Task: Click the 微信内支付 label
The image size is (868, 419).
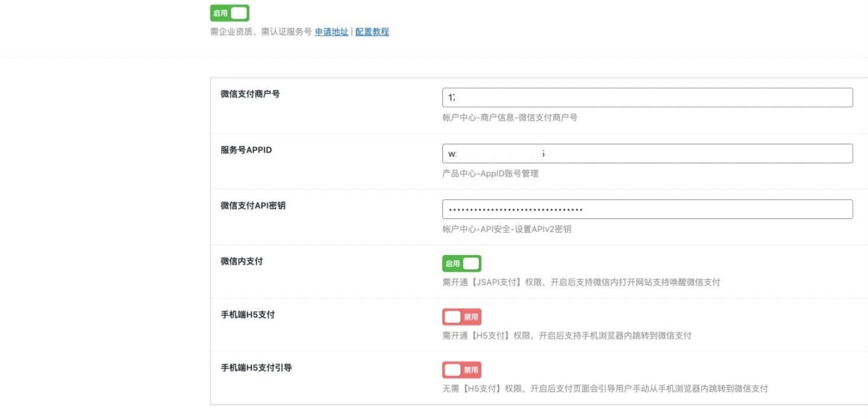Action: tap(242, 261)
